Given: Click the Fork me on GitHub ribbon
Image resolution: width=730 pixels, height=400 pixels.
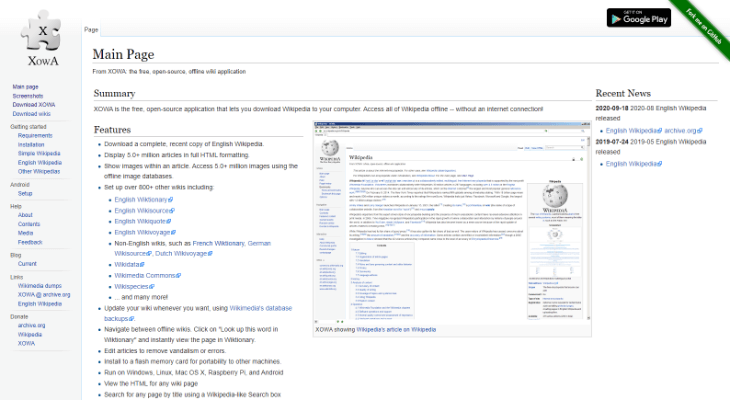Looking at the screenshot, I should [x=703, y=26].
